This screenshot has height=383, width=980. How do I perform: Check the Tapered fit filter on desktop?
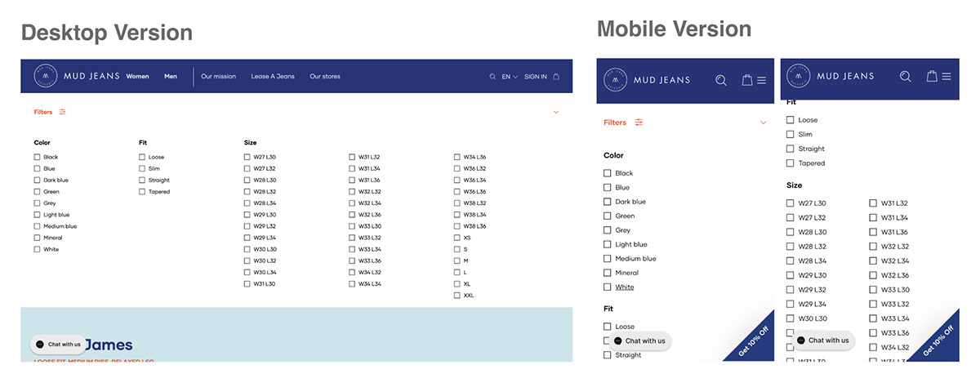point(142,192)
